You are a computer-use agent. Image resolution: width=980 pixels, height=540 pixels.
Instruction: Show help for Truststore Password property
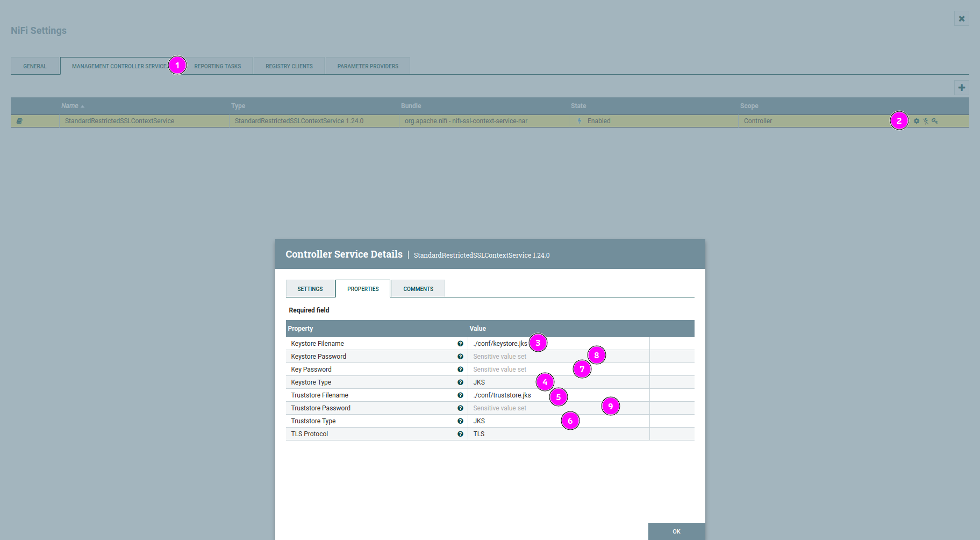[x=460, y=408]
